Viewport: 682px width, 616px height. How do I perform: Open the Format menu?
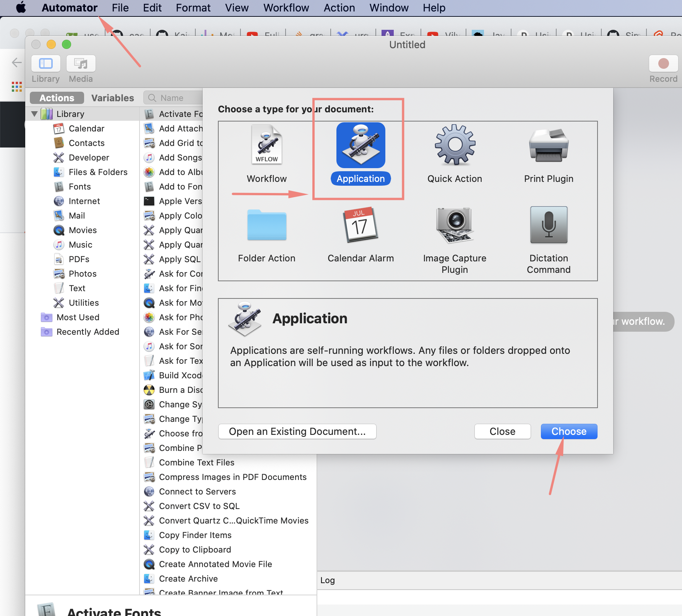click(x=193, y=8)
